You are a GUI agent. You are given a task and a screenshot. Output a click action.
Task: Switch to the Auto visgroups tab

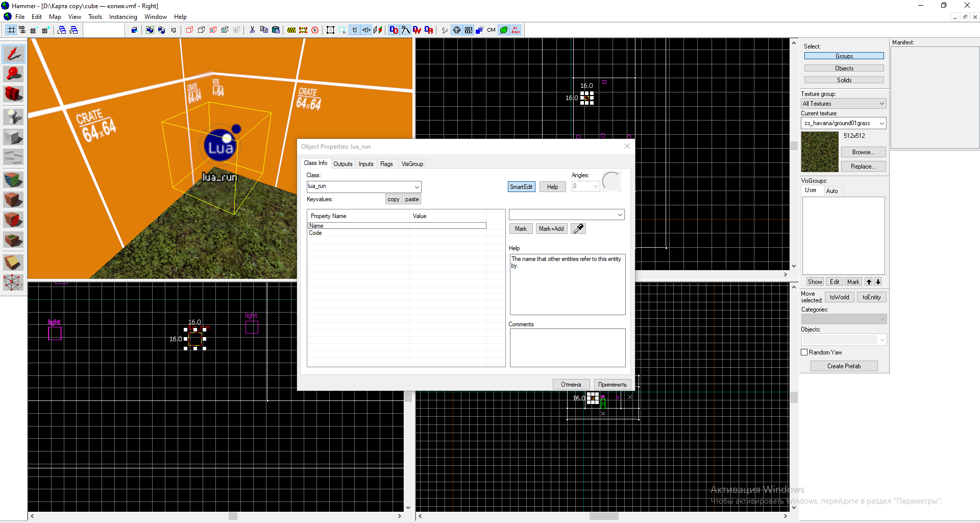(832, 191)
